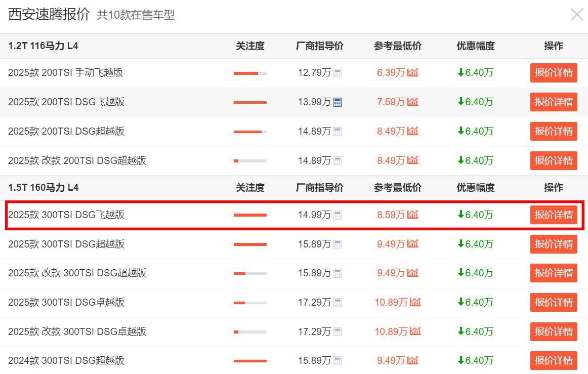Click calculator icon for 2025款 200TSI DSG超越版
The image size is (588, 374).
338,132
